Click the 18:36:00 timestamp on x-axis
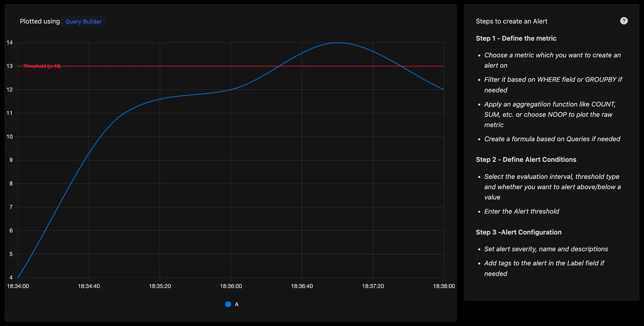This screenshot has width=644, height=326. (231, 286)
